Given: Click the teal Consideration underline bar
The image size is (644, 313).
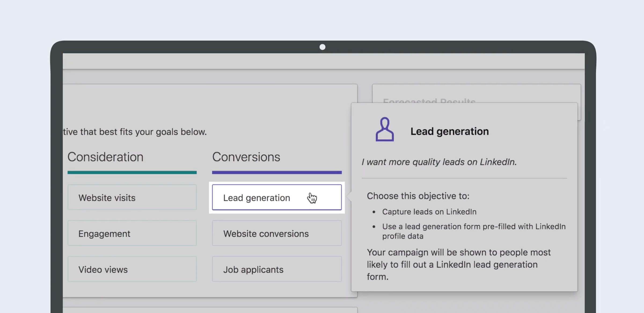Looking at the screenshot, I should 132,173.
